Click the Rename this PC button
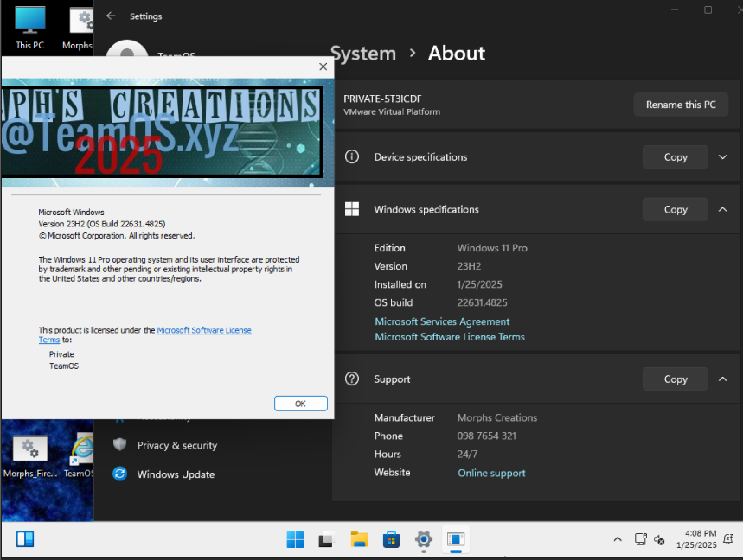The height and width of the screenshot is (560, 743). pyautogui.click(x=681, y=105)
